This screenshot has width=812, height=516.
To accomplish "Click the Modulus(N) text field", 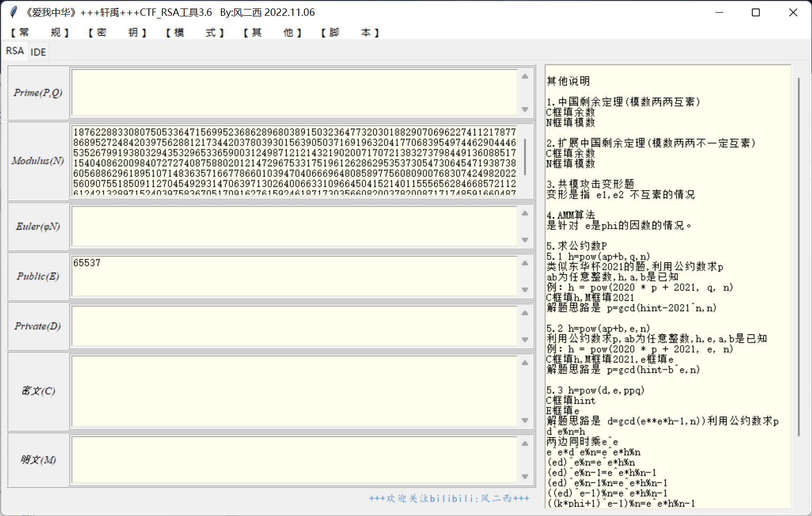I will pos(294,160).
